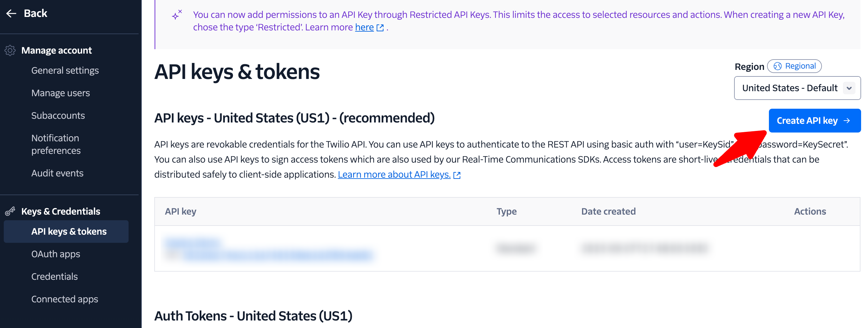
Task: Click the Manage account gear icon
Action: click(10, 50)
